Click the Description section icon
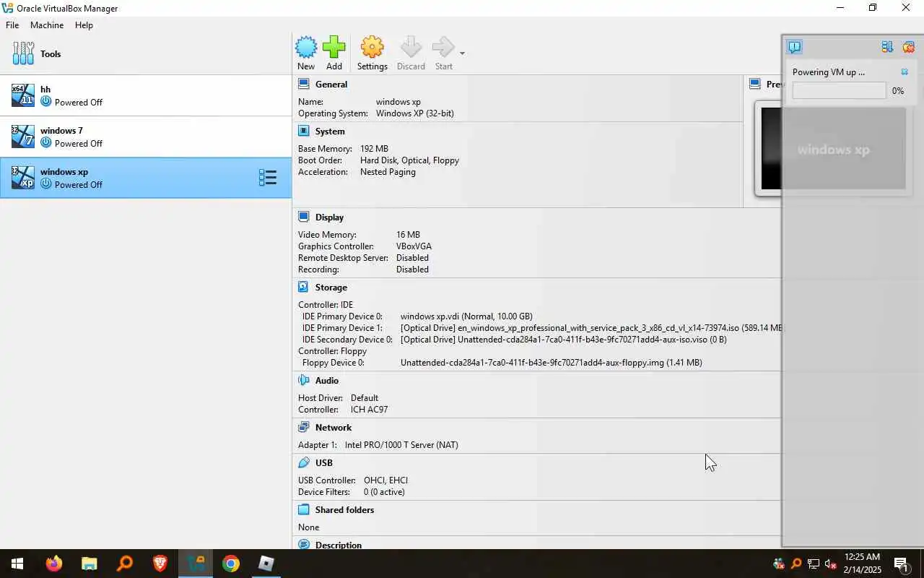Viewport: 924px width, 578px height. pos(304,545)
